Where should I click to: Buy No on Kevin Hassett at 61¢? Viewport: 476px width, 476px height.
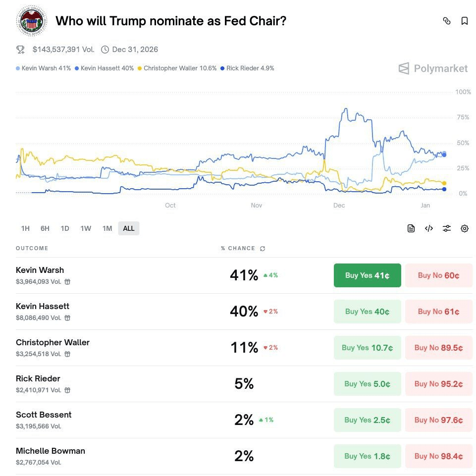(x=438, y=312)
